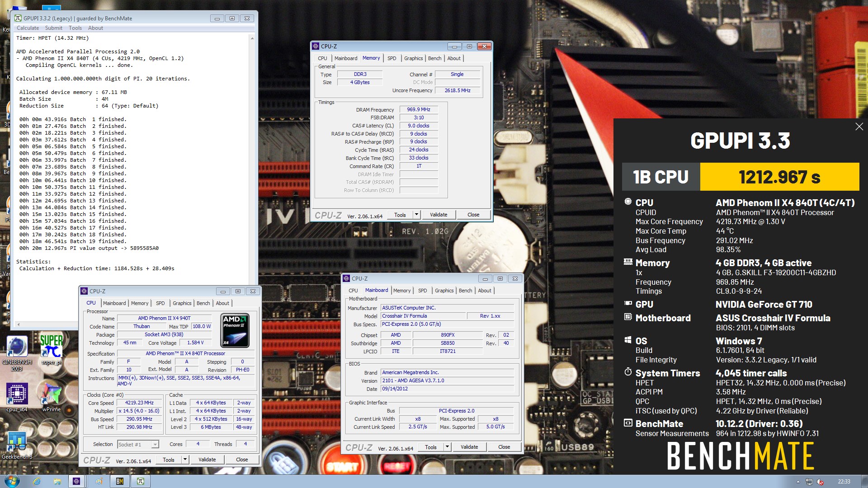The width and height of the screenshot is (868, 488).
Task: Open the Calculate menu in GPUPI
Action: (28, 28)
